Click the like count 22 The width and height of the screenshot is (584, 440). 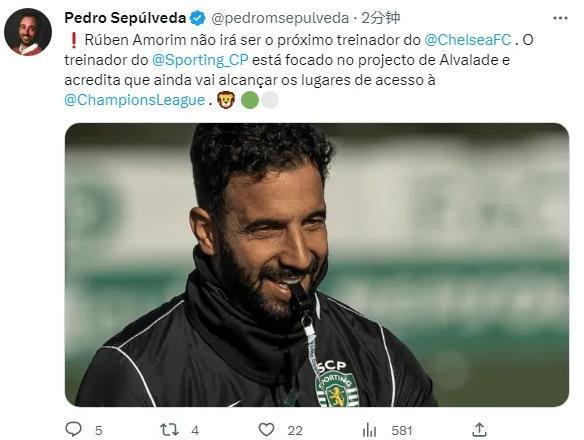tap(295, 431)
